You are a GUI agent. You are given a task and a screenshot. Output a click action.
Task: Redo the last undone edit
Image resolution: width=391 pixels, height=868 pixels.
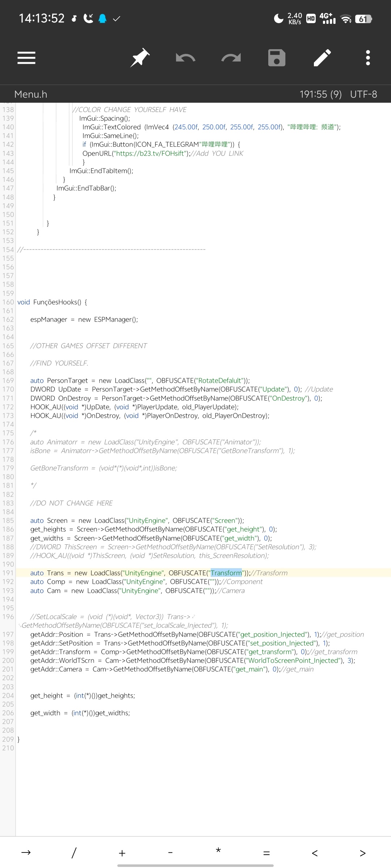[x=231, y=58]
